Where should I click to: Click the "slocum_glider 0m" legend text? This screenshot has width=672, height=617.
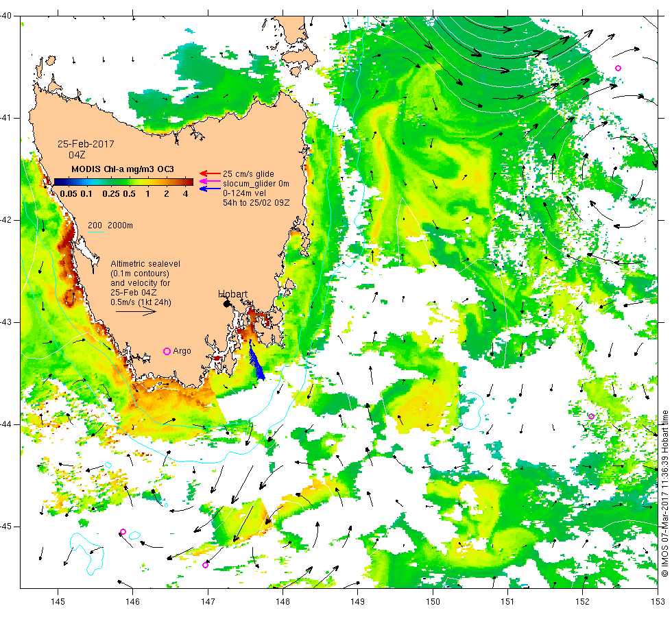tap(256, 184)
